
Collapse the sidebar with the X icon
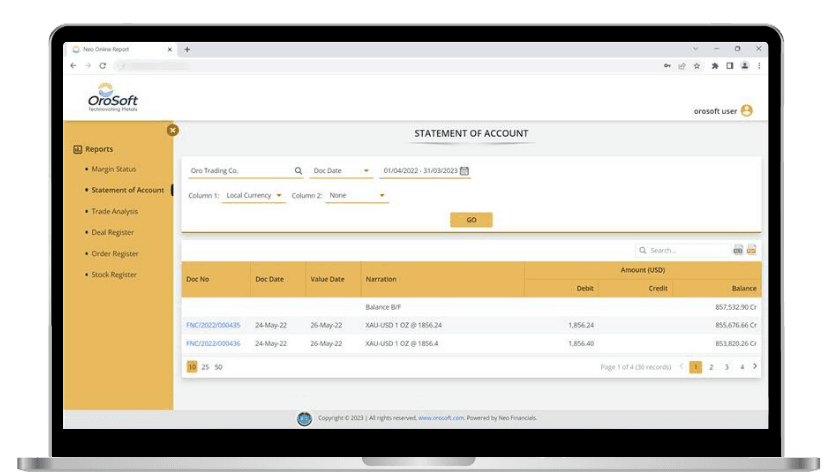[172, 130]
